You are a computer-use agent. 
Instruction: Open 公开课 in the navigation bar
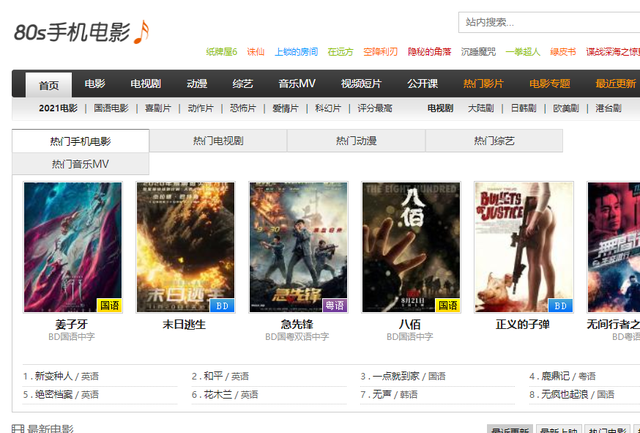coord(422,84)
